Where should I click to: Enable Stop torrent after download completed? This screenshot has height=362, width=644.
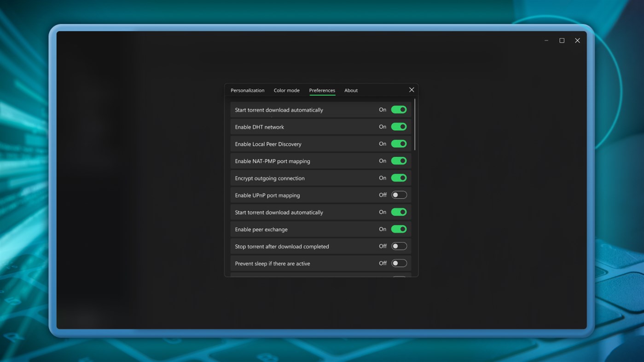pos(399,246)
